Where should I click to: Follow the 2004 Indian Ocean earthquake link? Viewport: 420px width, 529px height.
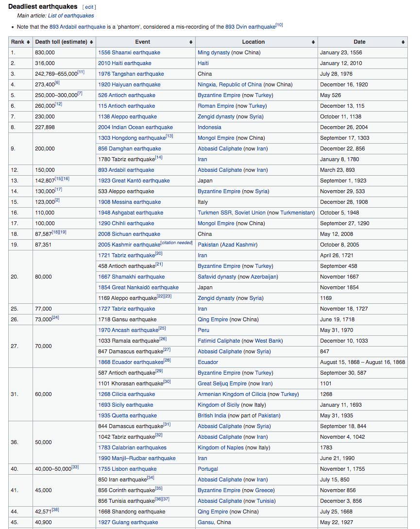point(135,127)
